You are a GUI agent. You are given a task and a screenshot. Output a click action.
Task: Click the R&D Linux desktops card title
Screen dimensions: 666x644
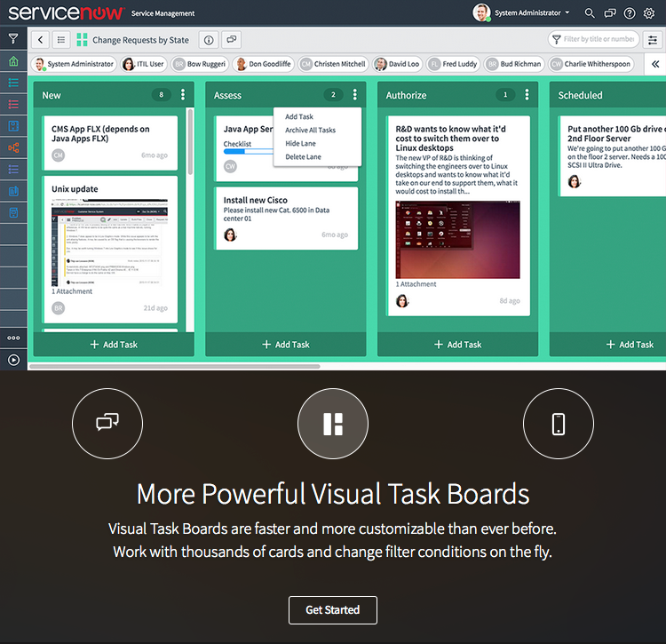click(x=450, y=139)
